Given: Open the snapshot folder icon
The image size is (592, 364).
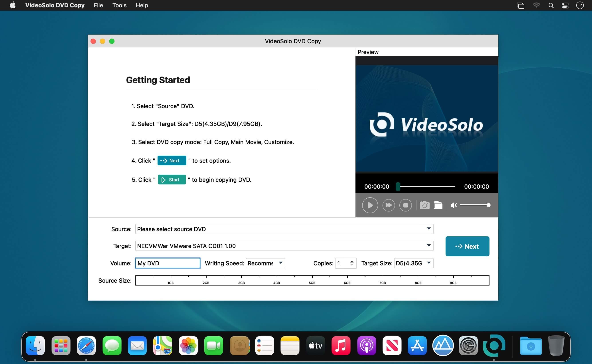Looking at the screenshot, I should coord(438,205).
